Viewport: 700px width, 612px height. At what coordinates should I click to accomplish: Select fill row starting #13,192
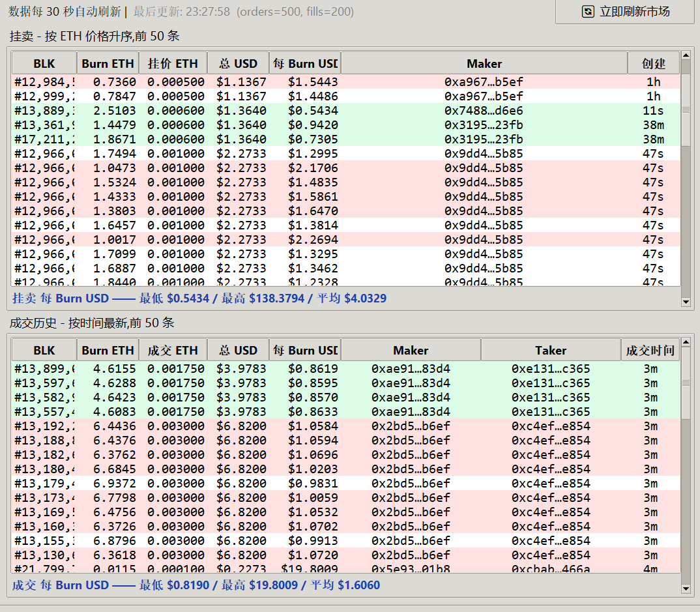(346, 426)
